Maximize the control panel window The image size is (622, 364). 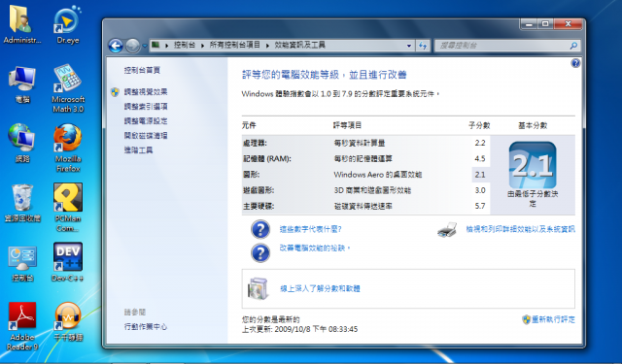pos(545,24)
